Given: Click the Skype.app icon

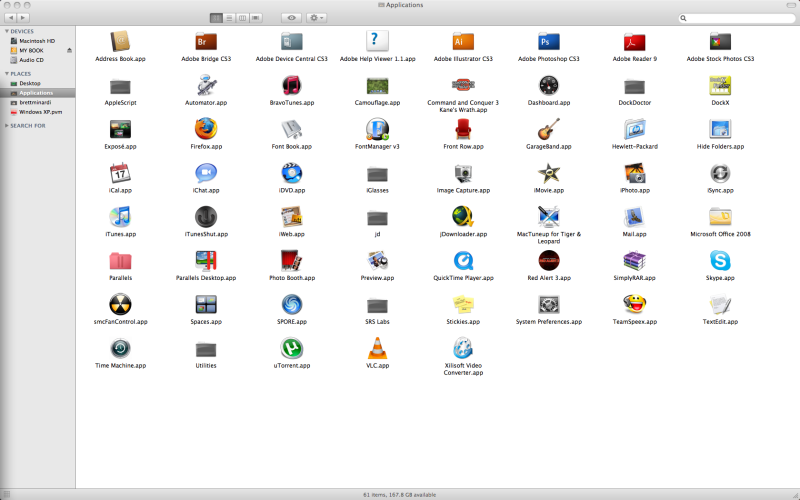Looking at the screenshot, I should [x=720, y=260].
